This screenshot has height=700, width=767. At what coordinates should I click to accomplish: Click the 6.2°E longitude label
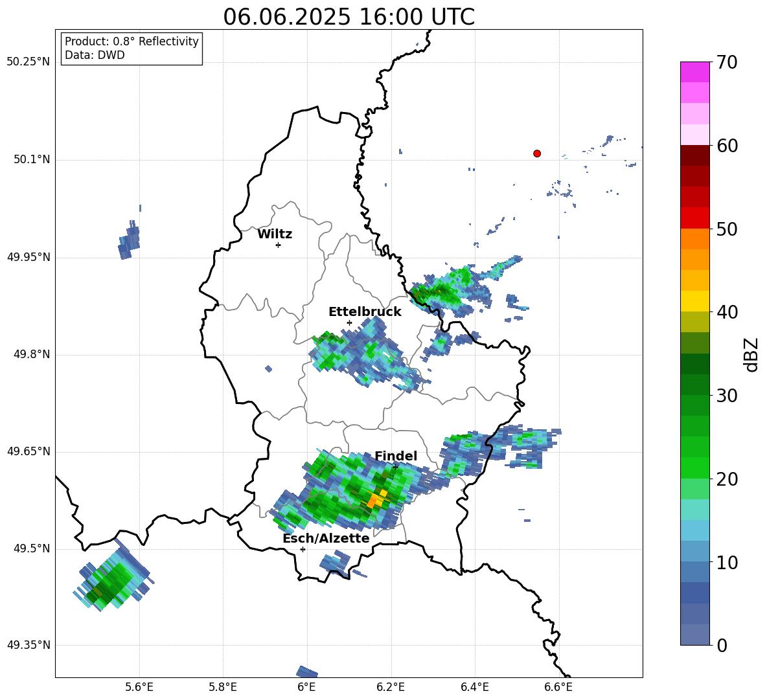[x=391, y=687]
